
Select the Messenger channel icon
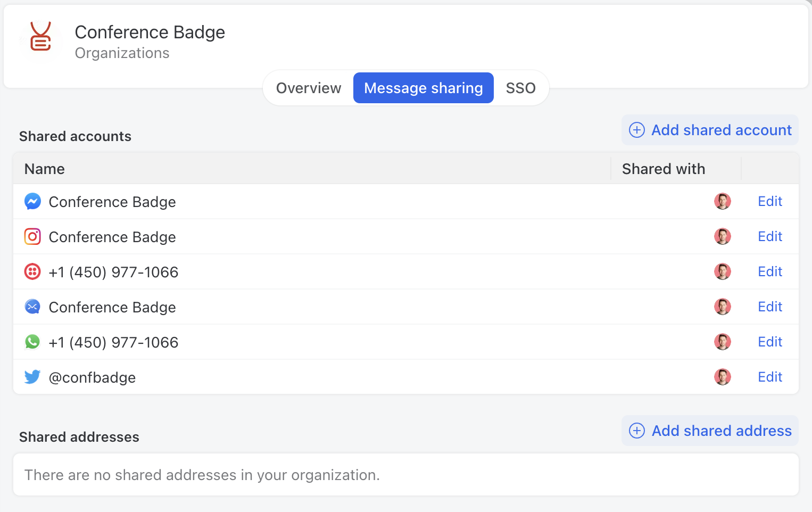(32, 201)
